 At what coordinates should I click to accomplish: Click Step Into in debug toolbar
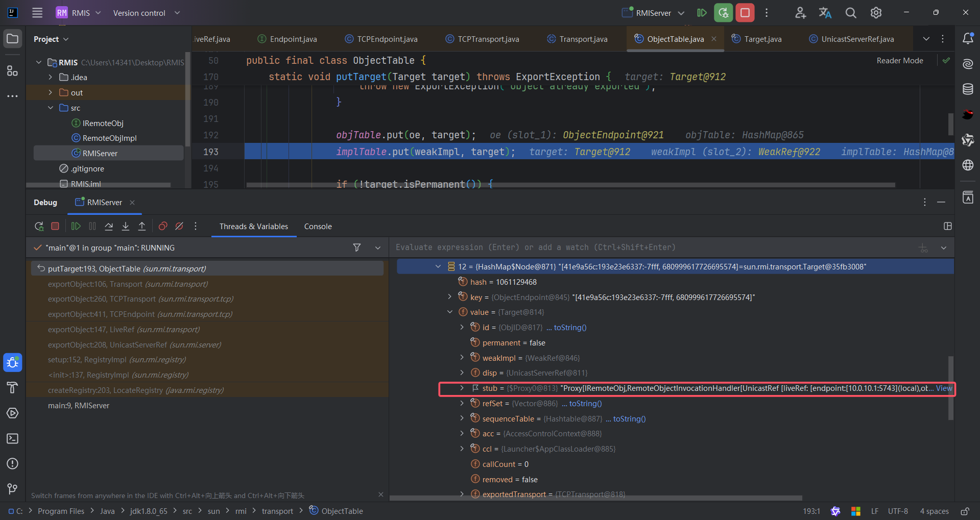pos(126,226)
